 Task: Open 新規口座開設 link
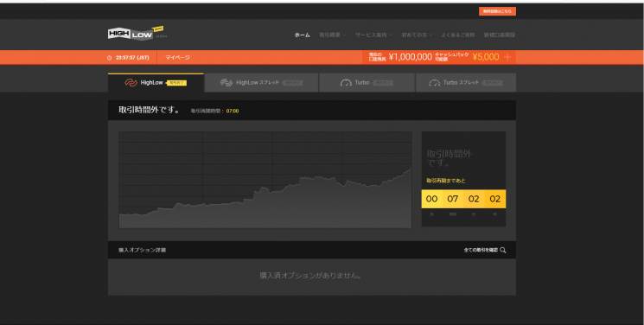[500, 35]
